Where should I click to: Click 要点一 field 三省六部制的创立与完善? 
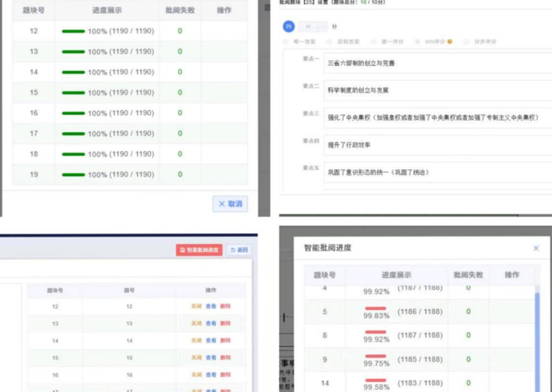(x=436, y=63)
